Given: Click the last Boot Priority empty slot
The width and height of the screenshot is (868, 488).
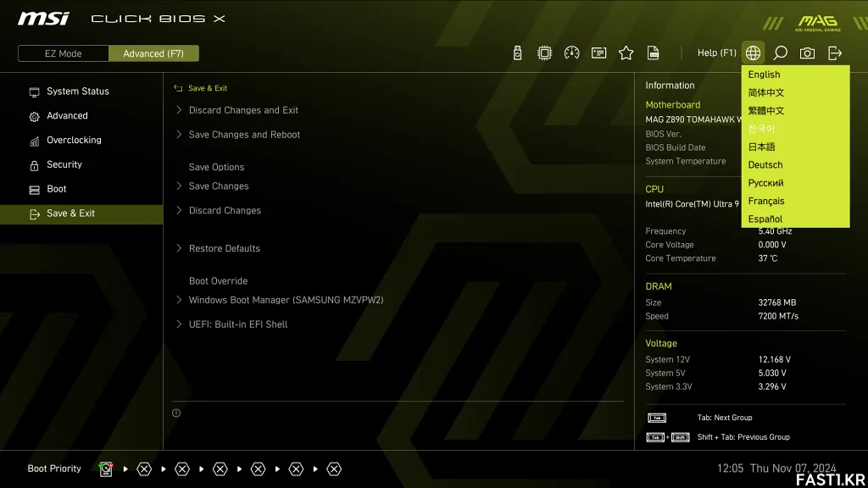Looking at the screenshot, I should click(x=334, y=469).
